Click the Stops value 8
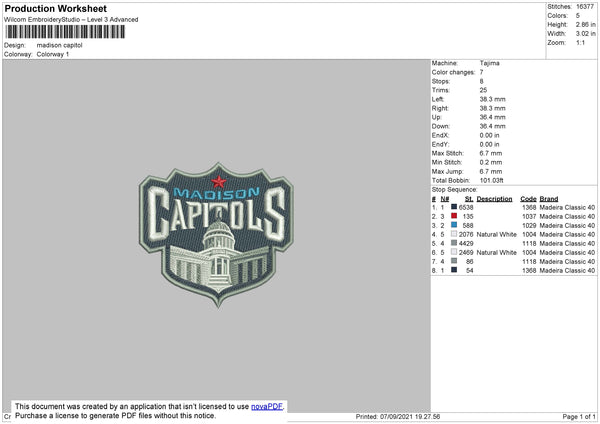Screen dimensions: 600x424 point(481,81)
